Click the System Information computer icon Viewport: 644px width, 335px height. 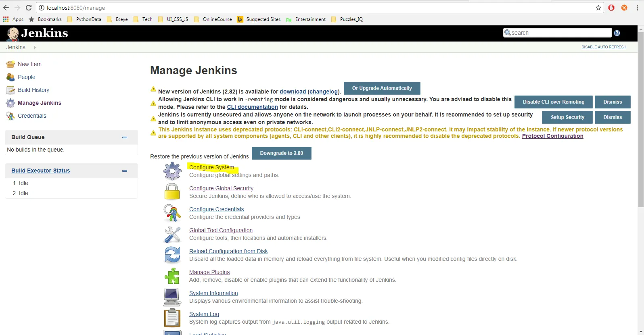[x=172, y=297]
